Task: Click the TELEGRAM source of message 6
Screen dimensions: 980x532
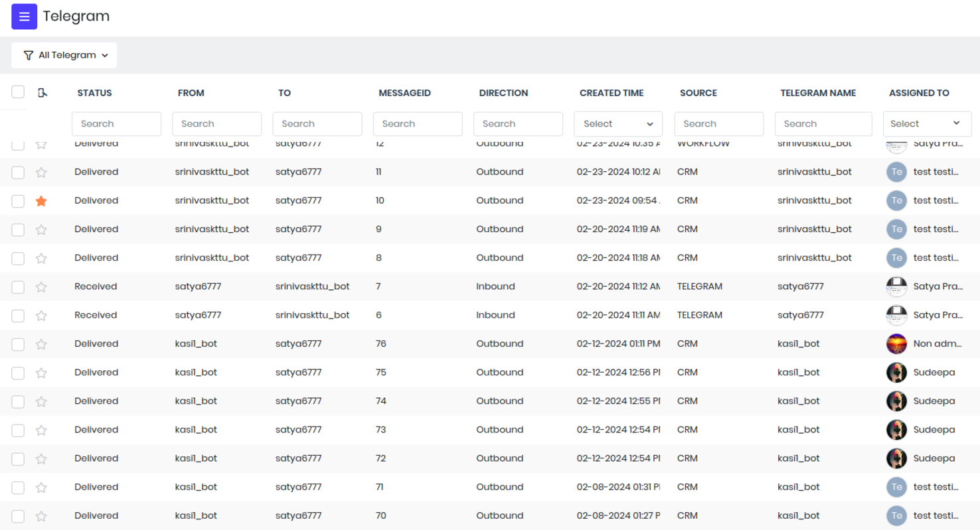Action: pos(700,315)
